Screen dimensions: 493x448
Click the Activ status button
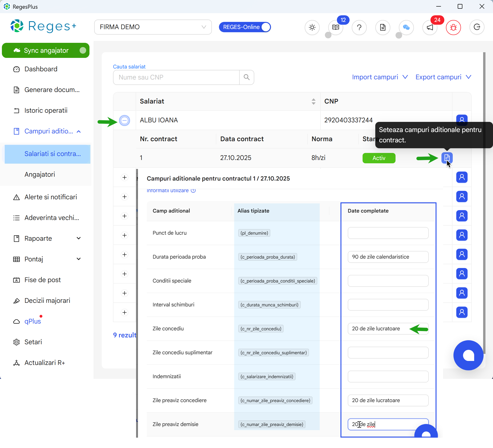point(379,158)
